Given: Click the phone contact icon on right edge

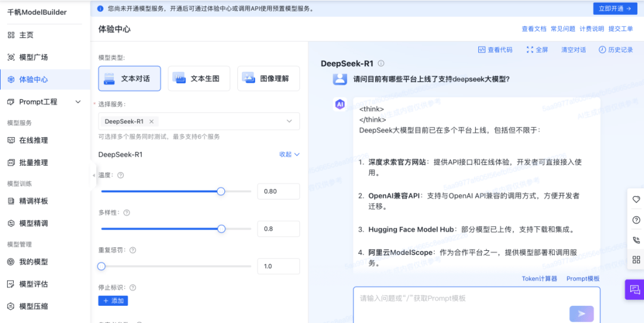Looking at the screenshot, I should [x=636, y=240].
